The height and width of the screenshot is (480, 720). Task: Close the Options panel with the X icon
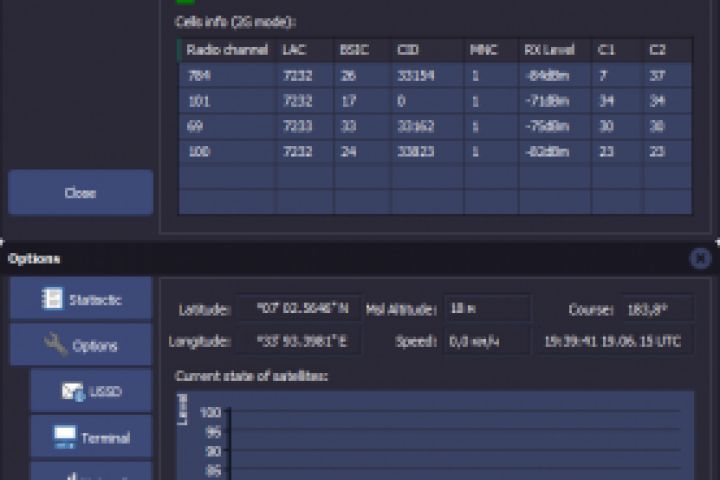tap(700, 259)
